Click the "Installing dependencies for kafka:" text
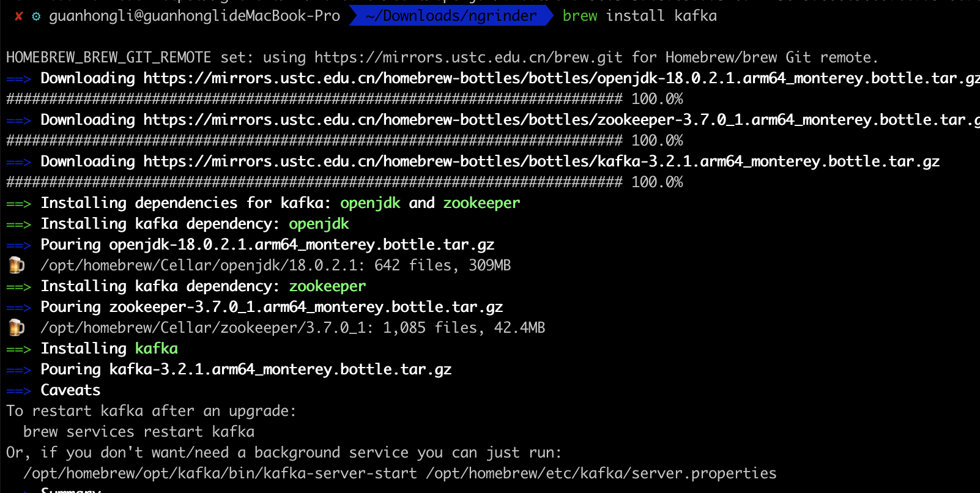 [x=186, y=203]
